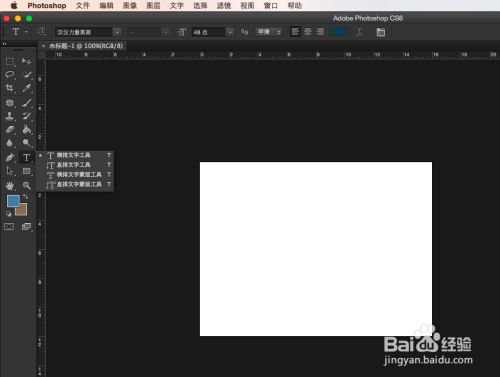Select the Eyedropper tool

[27, 88]
